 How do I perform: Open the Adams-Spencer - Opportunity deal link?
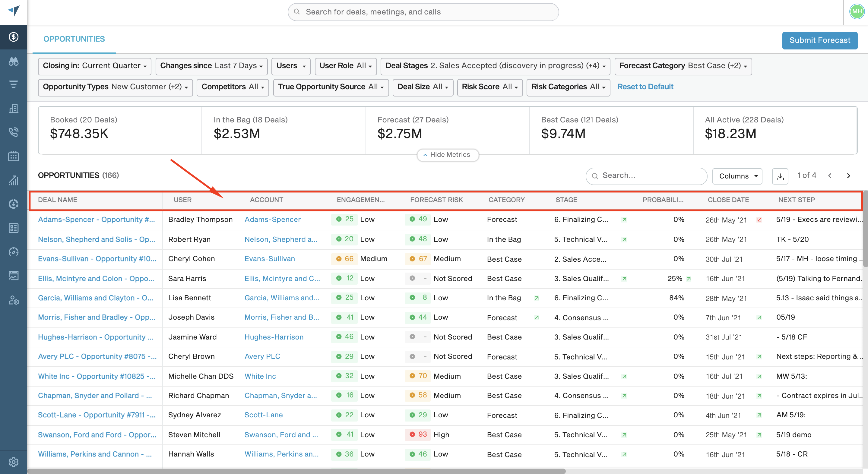click(97, 220)
